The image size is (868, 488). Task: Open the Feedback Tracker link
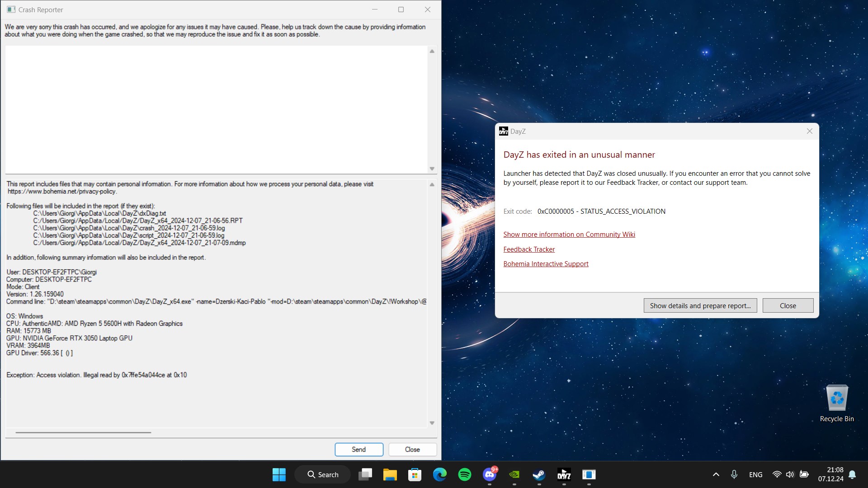(529, 249)
